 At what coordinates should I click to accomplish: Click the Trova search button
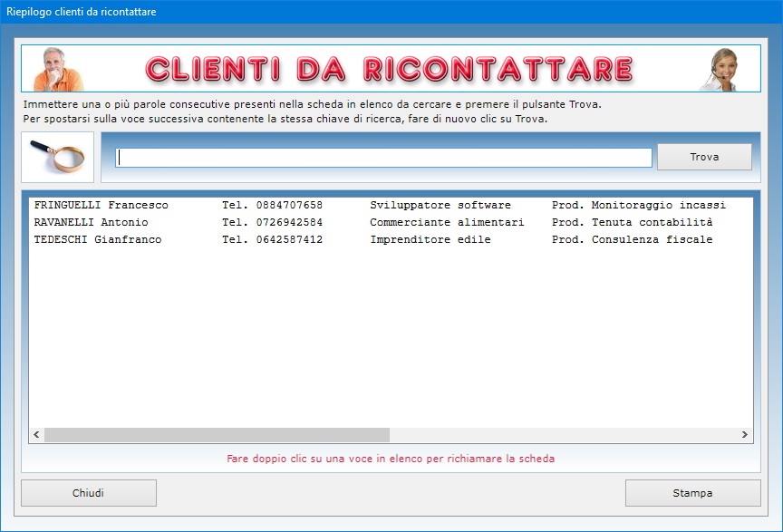click(x=704, y=157)
